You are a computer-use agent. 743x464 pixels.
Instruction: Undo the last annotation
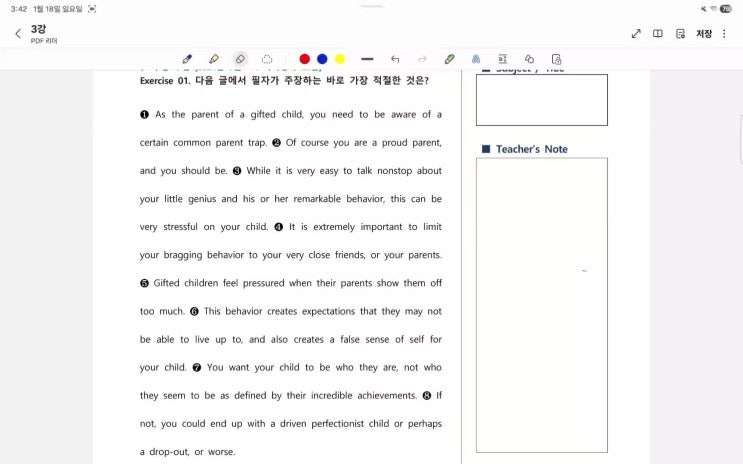tap(395, 59)
